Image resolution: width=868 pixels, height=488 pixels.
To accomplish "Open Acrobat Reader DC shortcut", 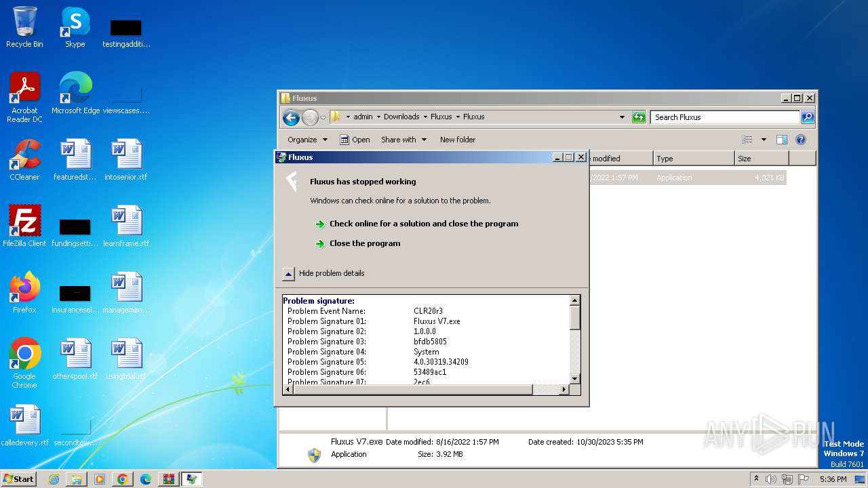I will coord(24,98).
